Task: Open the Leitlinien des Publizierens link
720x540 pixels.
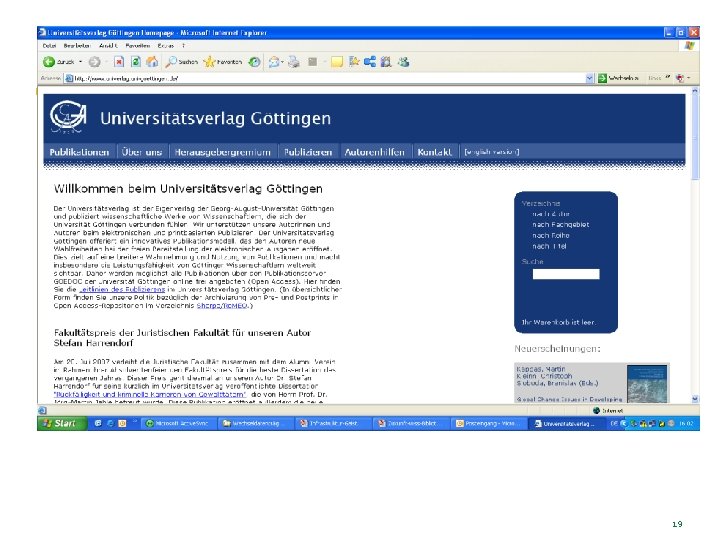Action: (x=122, y=290)
